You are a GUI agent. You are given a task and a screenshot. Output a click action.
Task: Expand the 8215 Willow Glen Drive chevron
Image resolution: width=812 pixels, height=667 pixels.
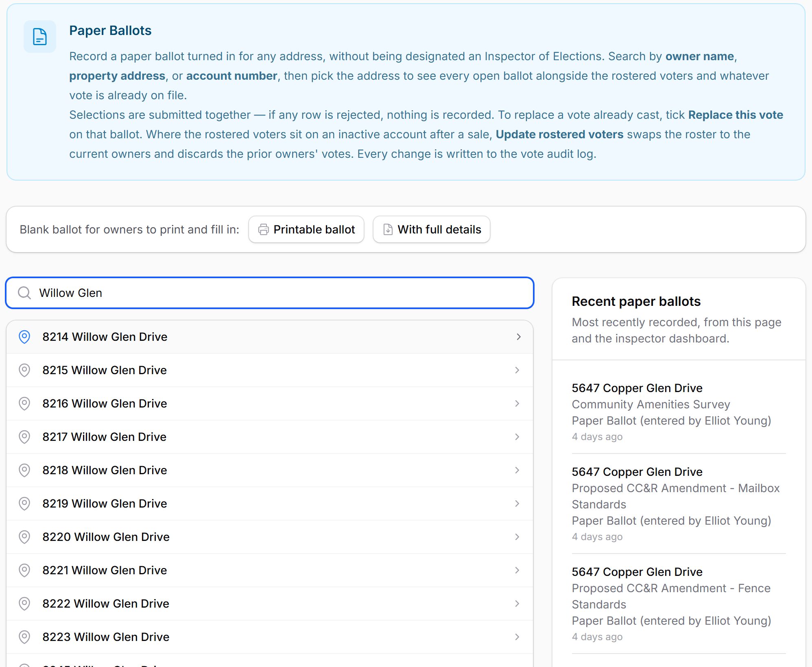point(517,370)
